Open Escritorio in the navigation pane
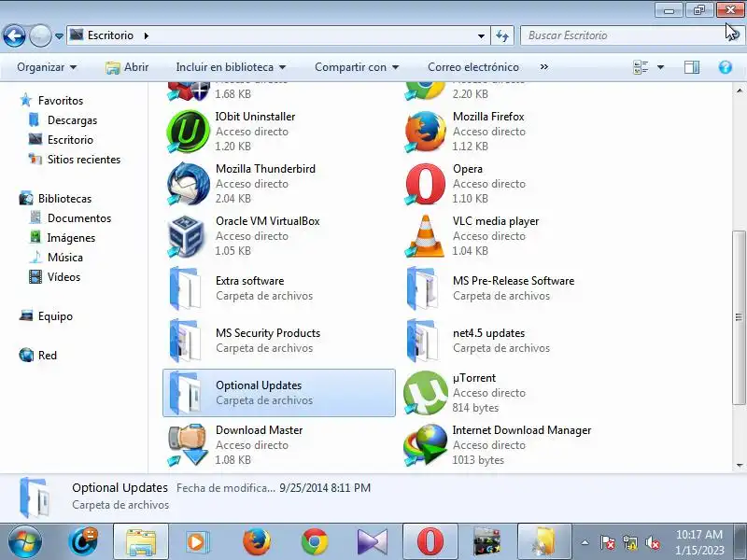Viewport: 747px width, 560px height. click(x=70, y=140)
